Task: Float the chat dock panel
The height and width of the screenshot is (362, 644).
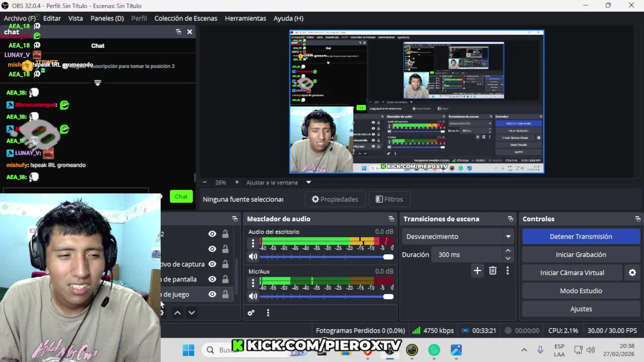Action: pos(179,32)
